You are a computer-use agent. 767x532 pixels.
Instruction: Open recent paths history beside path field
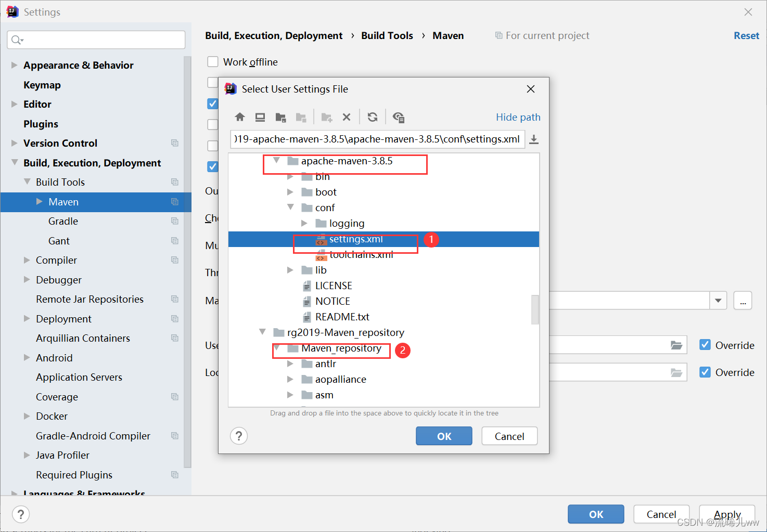(x=534, y=139)
